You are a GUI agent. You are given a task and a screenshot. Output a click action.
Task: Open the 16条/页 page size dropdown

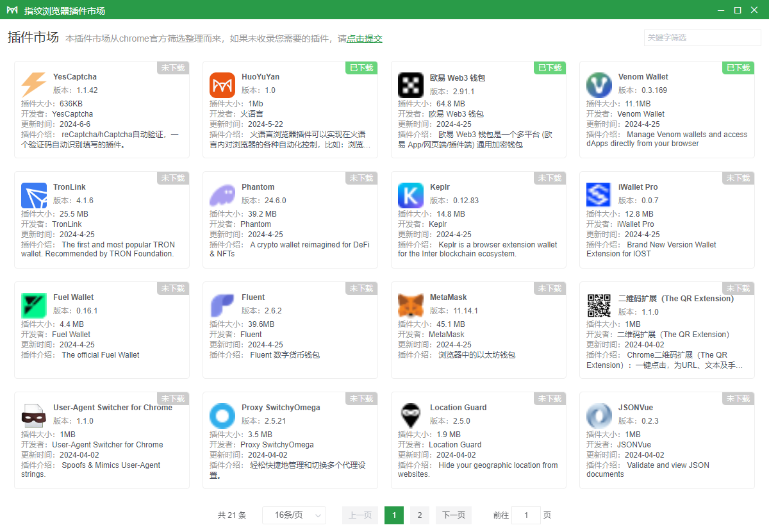(294, 515)
